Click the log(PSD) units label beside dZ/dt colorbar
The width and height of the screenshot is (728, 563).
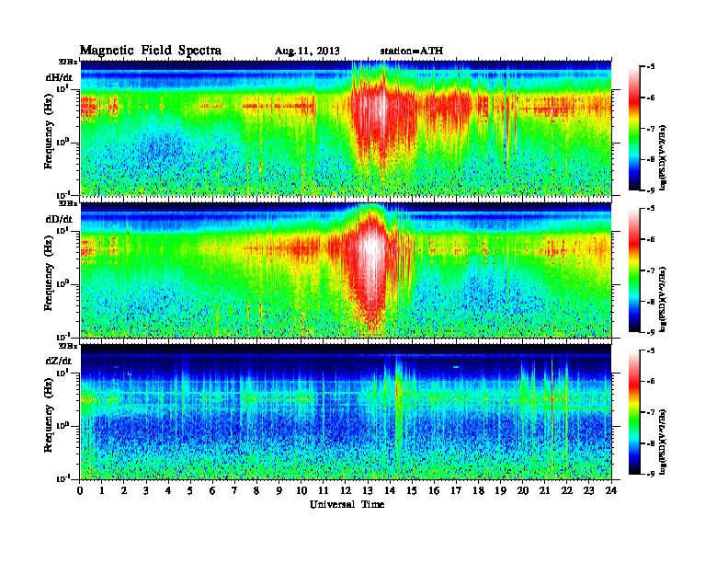[x=663, y=442]
